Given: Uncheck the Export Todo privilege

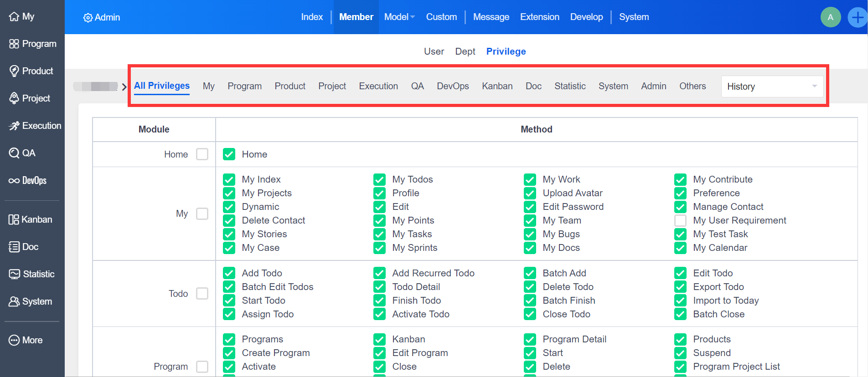Looking at the screenshot, I should click(x=680, y=287).
